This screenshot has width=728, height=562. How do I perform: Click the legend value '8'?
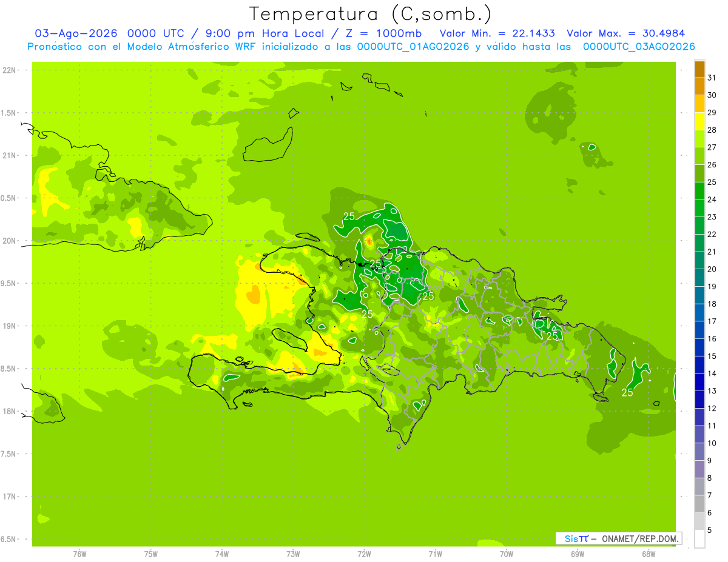point(710,478)
